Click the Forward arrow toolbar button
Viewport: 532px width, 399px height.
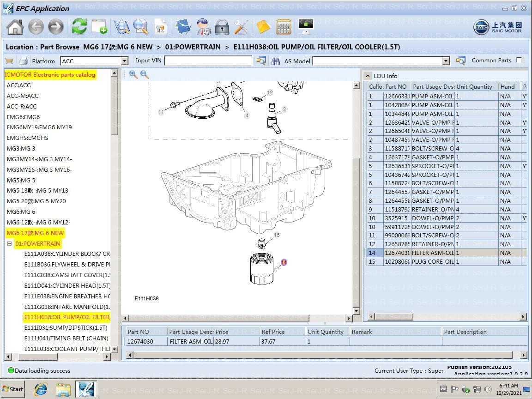[56, 27]
